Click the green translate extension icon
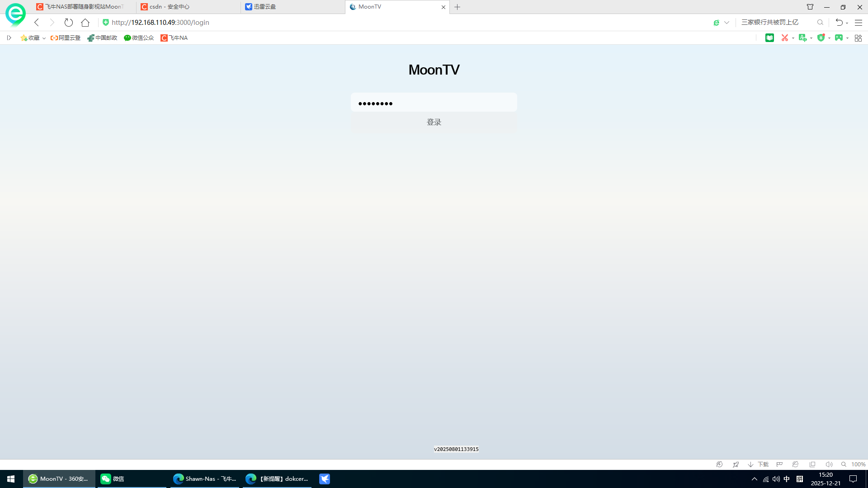 [802, 38]
